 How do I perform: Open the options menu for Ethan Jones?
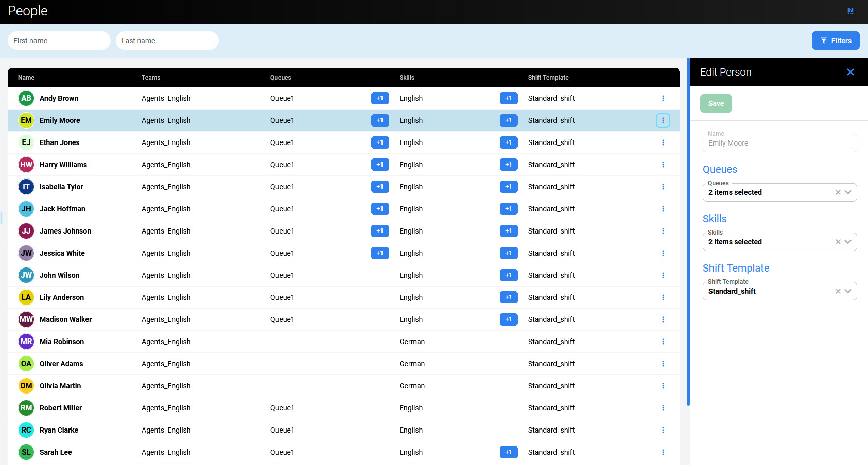click(x=663, y=142)
